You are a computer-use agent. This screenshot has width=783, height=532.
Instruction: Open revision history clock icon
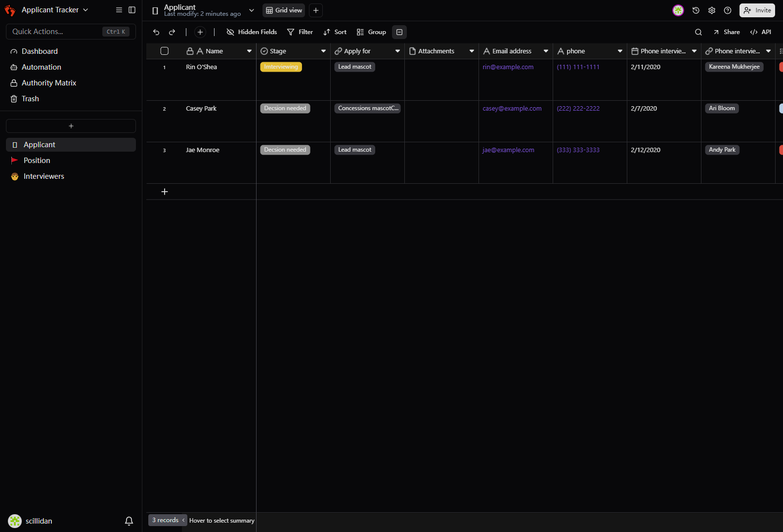point(696,10)
